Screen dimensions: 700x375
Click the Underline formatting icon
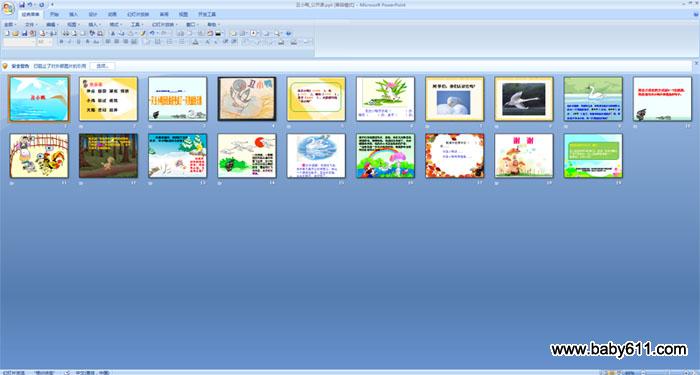coord(79,42)
